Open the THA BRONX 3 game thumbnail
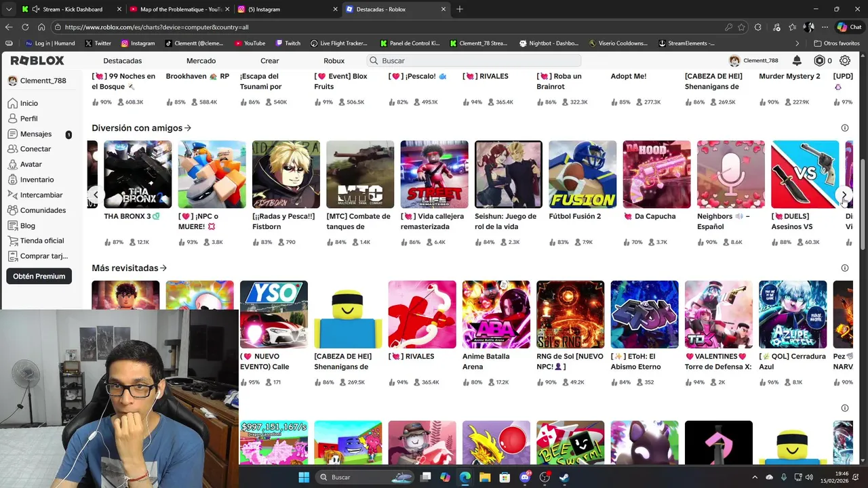The height and width of the screenshot is (488, 868). (x=138, y=174)
